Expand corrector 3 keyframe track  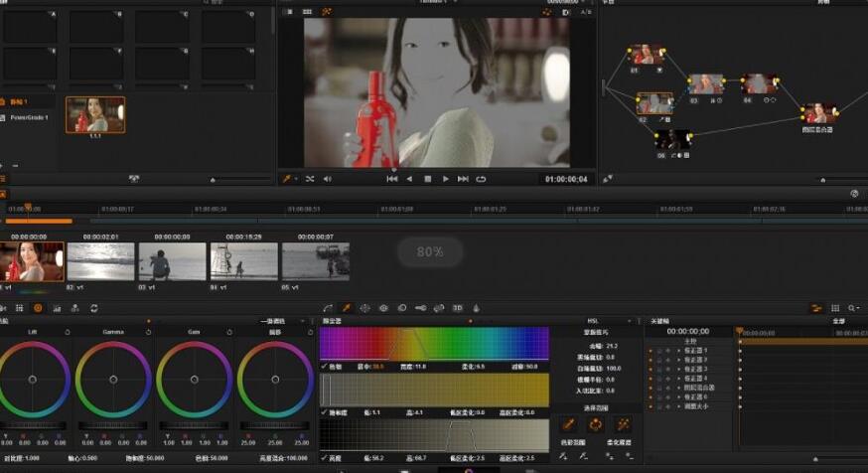[678, 369]
